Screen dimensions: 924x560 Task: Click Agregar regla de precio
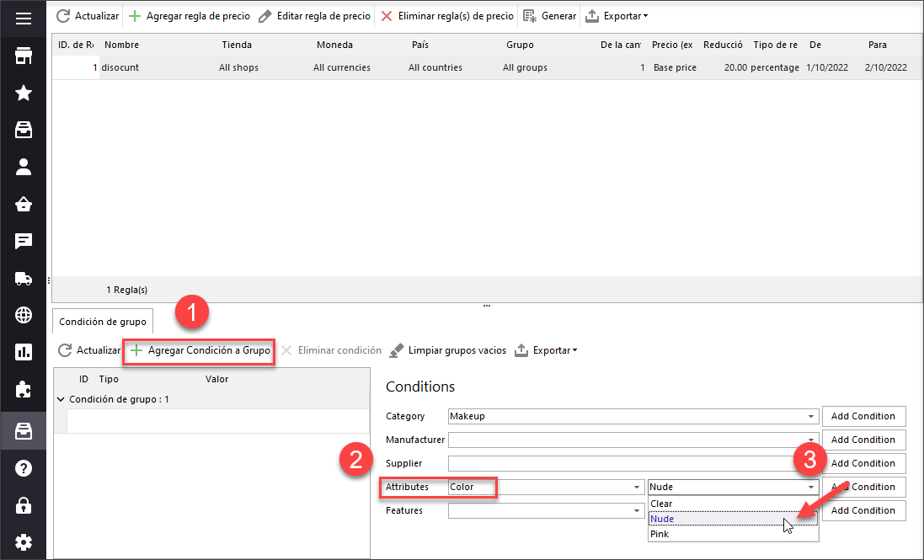click(190, 16)
